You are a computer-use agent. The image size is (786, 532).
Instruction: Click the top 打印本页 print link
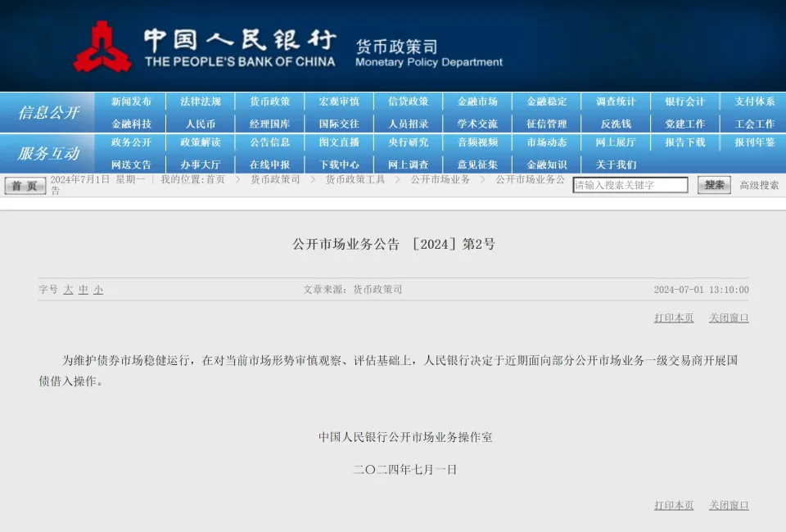pos(673,318)
